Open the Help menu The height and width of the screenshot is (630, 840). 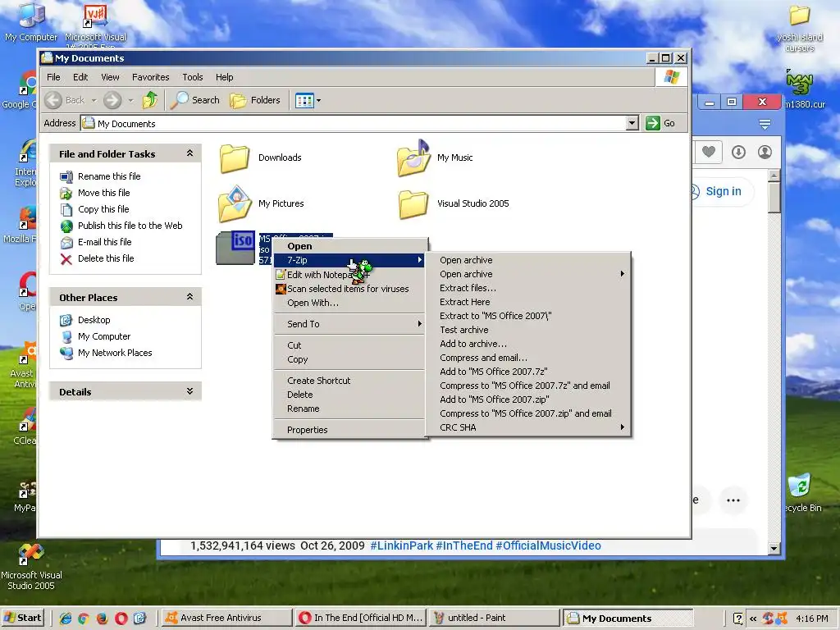point(225,77)
